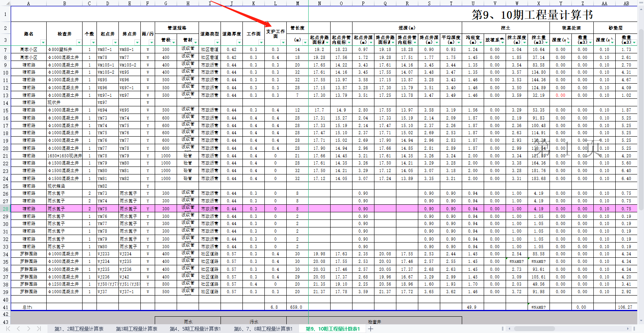The image size is (644, 333).
Task: Click the horizontal scrollbar thumb
Action: [534, 329]
